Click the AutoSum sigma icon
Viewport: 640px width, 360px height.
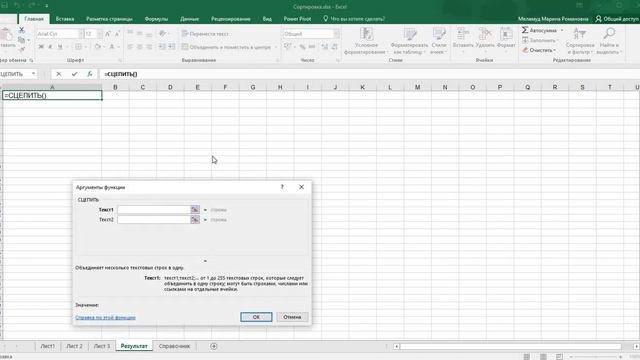[525, 30]
